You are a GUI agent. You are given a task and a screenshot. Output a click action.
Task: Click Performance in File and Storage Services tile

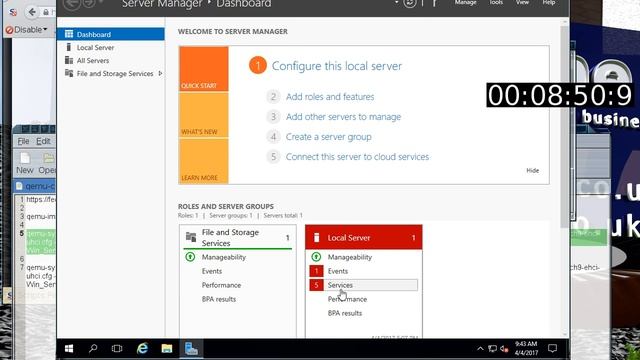pos(221,285)
